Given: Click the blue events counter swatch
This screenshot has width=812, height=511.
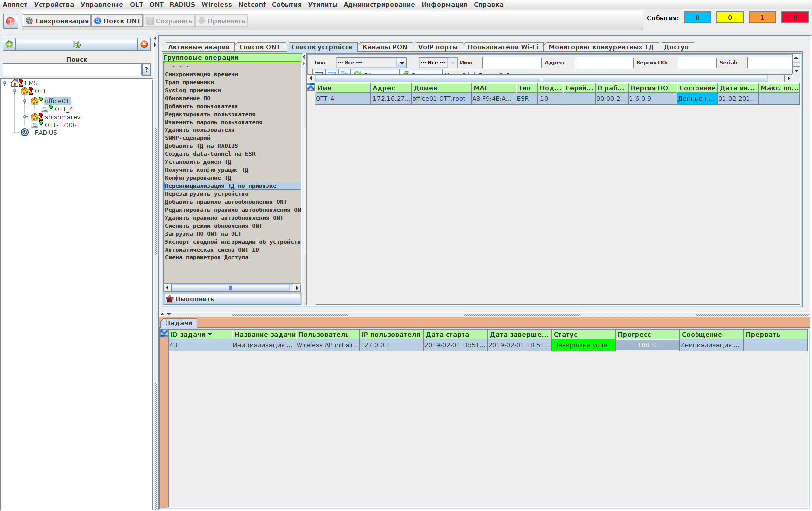Looking at the screenshot, I should [x=697, y=17].
